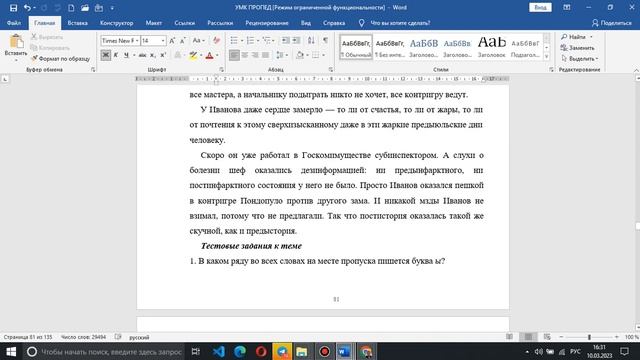Toggle subscript formatting
Viewport: 640px width, 360px height.
tap(153, 55)
